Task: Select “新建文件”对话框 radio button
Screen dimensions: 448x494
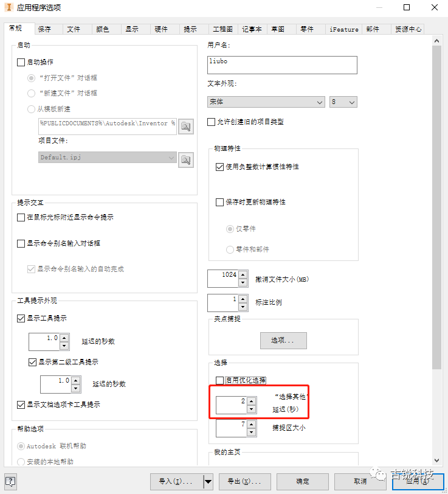Action: click(31, 93)
